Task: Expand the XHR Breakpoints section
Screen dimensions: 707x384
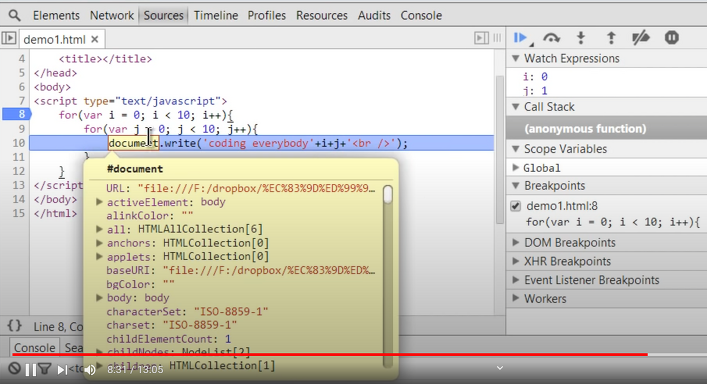Action: coord(516,261)
